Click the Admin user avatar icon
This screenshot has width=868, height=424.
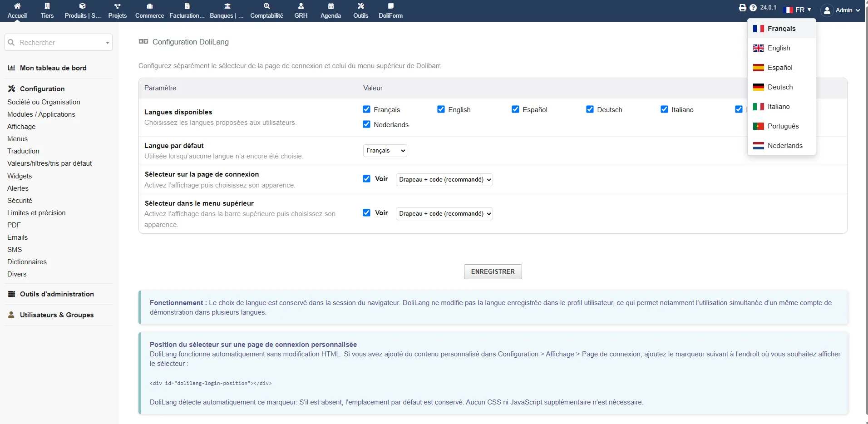click(827, 10)
